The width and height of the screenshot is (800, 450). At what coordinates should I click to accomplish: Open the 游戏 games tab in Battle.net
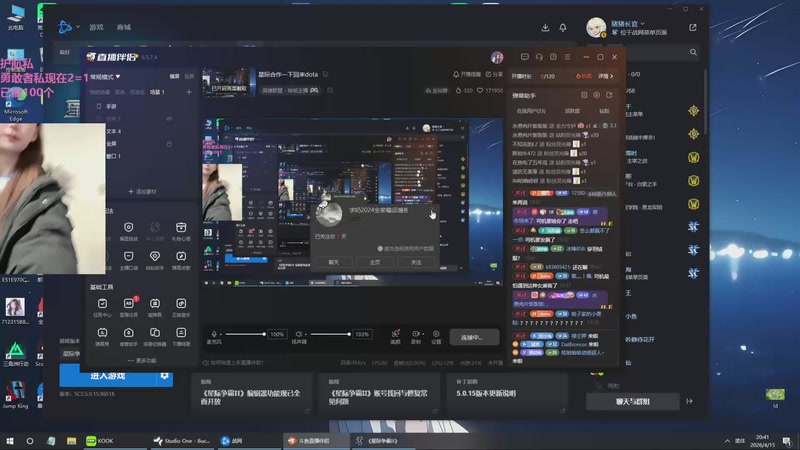pyautogui.click(x=96, y=27)
